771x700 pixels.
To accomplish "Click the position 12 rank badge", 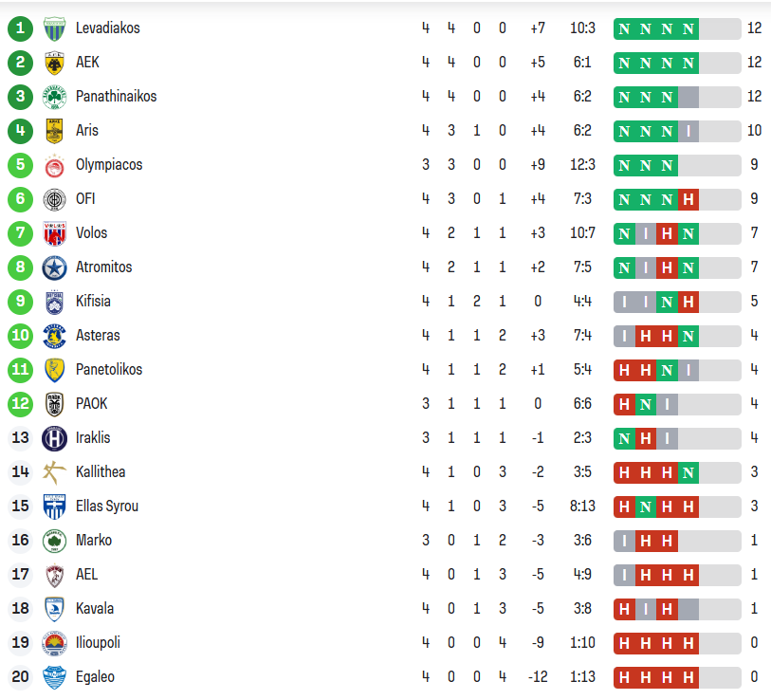I will click(20, 404).
